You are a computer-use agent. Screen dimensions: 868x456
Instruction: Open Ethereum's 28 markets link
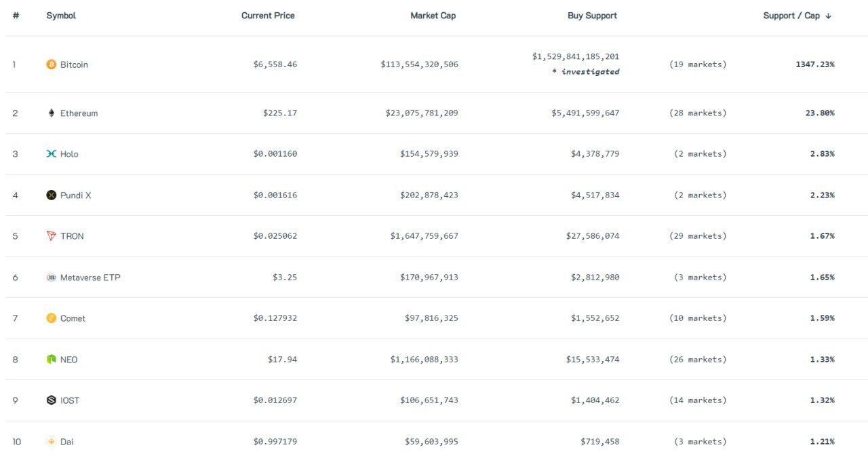coord(697,113)
